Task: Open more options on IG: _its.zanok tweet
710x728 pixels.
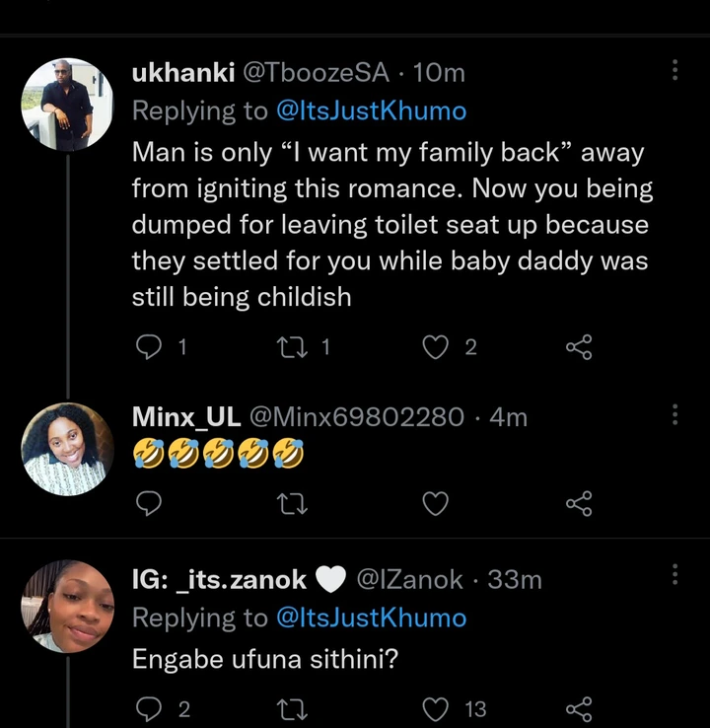Action: point(674,576)
